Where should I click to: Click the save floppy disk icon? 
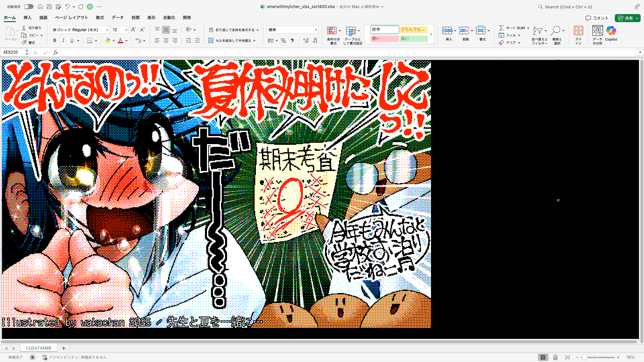pos(49,7)
